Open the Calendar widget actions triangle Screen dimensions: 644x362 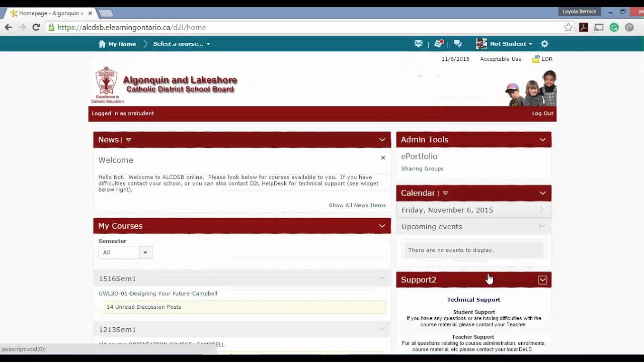click(445, 193)
